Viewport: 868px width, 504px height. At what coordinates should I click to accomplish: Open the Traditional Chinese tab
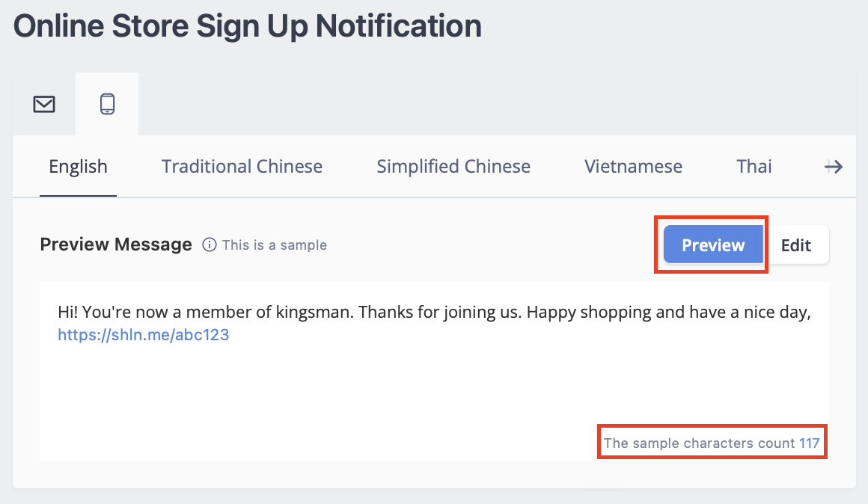click(242, 167)
